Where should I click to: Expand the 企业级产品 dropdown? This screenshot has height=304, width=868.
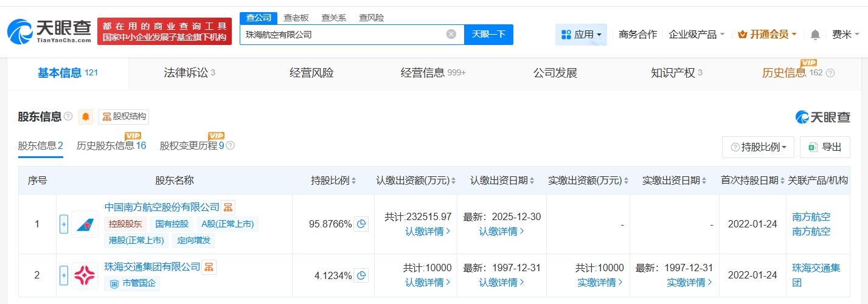click(x=696, y=35)
